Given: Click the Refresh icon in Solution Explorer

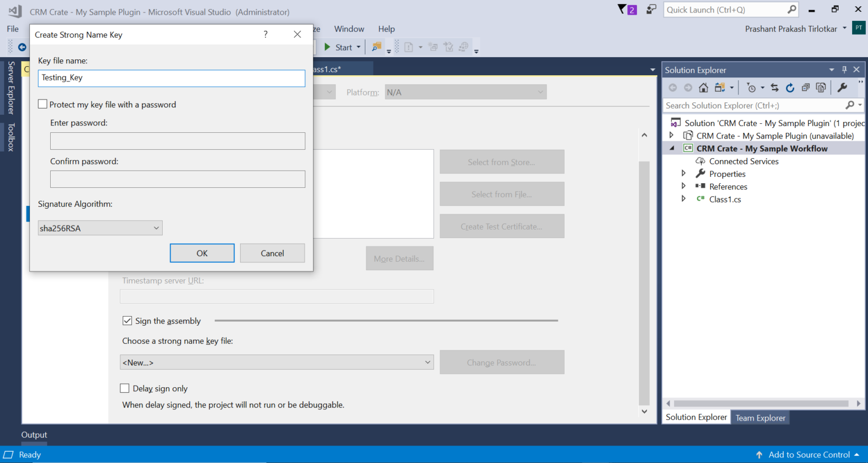Looking at the screenshot, I should click(x=790, y=88).
